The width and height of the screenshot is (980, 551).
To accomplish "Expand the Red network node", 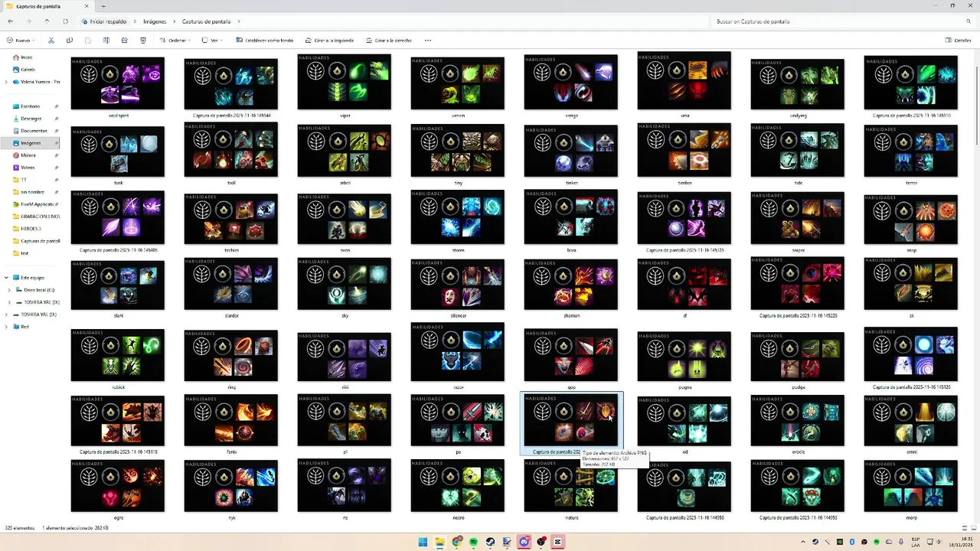I will (7, 327).
